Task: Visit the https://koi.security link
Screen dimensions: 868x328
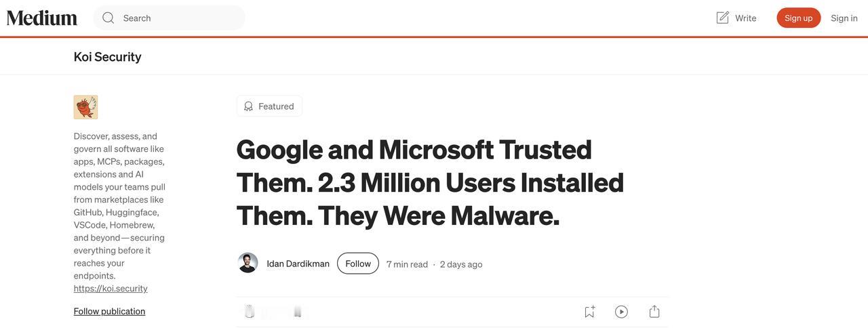Action: 111,288
